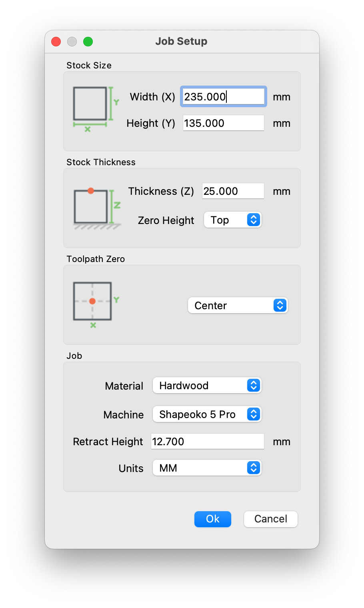Click the Retract Height input field
Screen dimensions: 364x608
tap(207, 442)
